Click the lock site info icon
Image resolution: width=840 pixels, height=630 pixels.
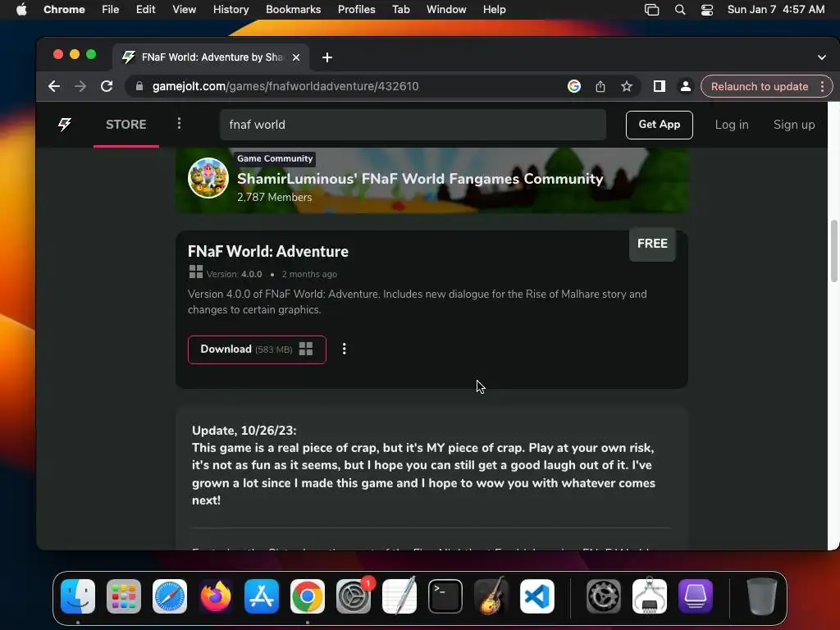[x=139, y=86]
